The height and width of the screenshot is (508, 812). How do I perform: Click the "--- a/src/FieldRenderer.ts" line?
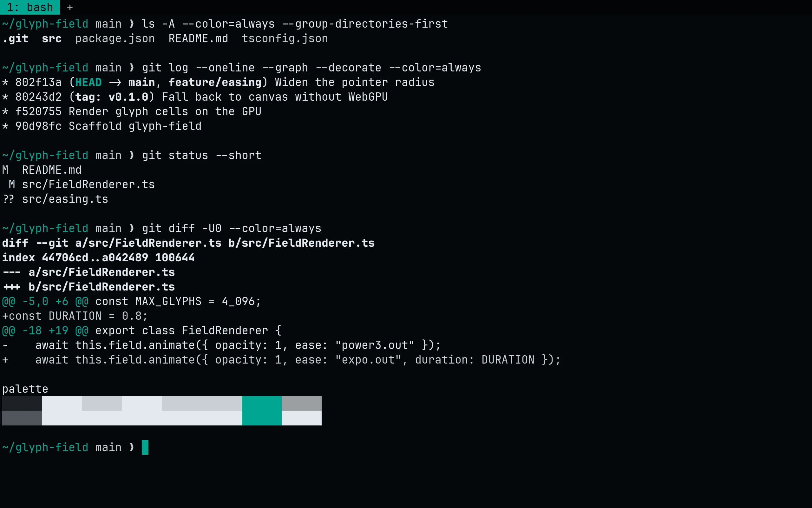88,272
